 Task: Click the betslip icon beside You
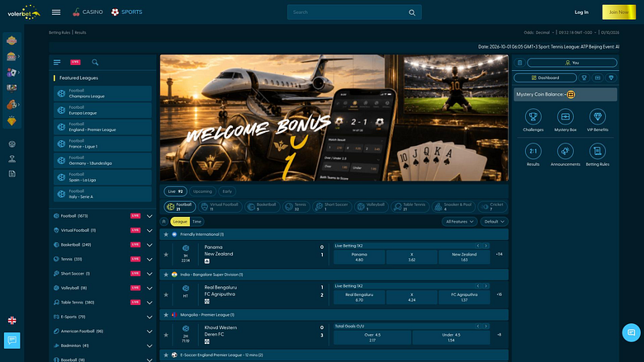(519, 63)
